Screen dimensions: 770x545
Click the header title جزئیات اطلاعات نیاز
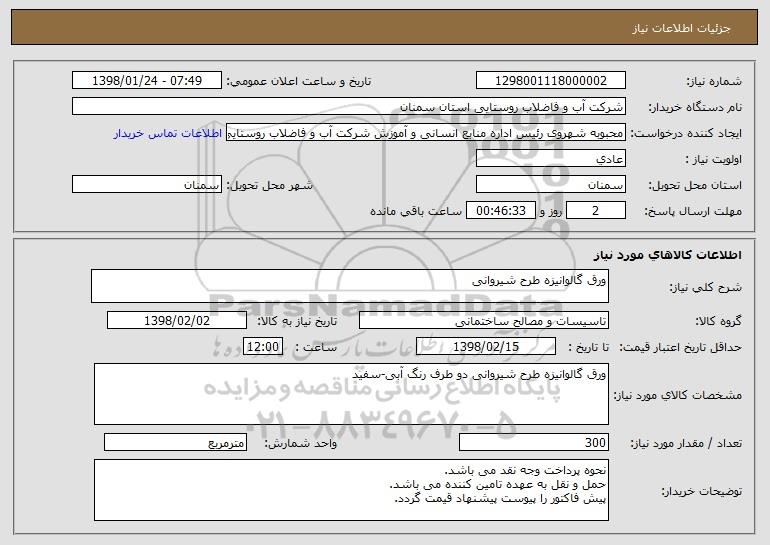tap(681, 28)
